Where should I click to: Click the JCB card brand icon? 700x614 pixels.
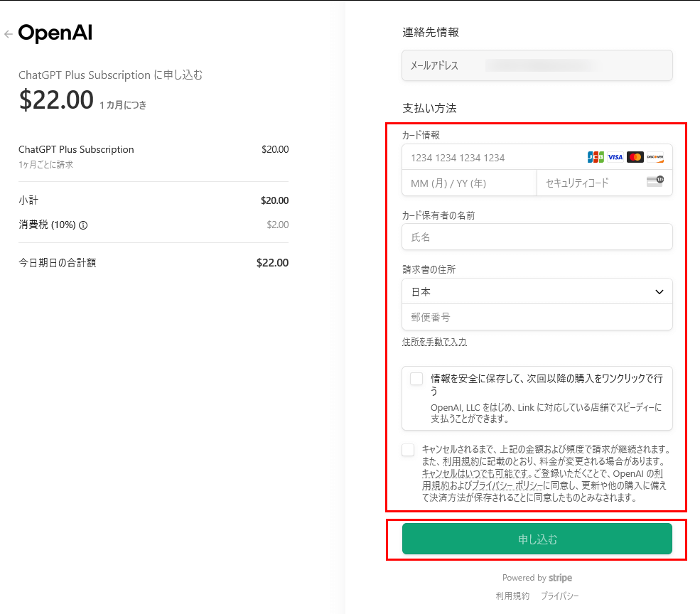pyautogui.click(x=596, y=157)
